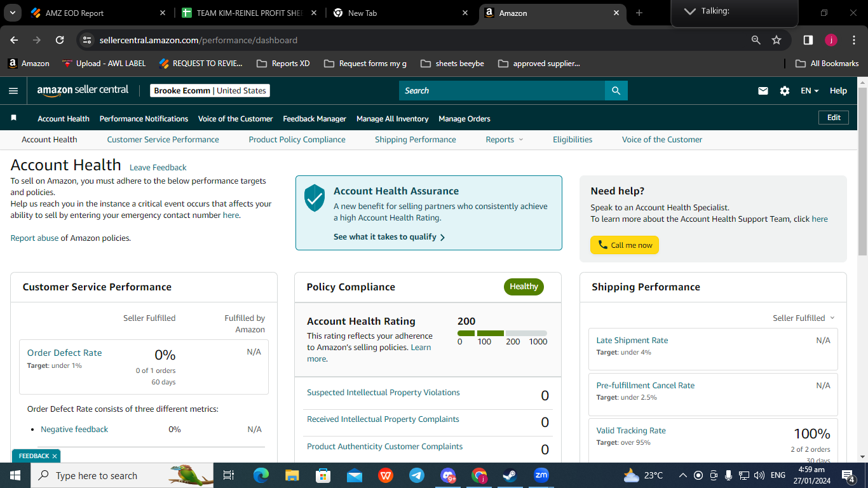Open File Explorer from the taskbar
Image resolution: width=868 pixels, height=488 pixels.
[x=292, y=475]
